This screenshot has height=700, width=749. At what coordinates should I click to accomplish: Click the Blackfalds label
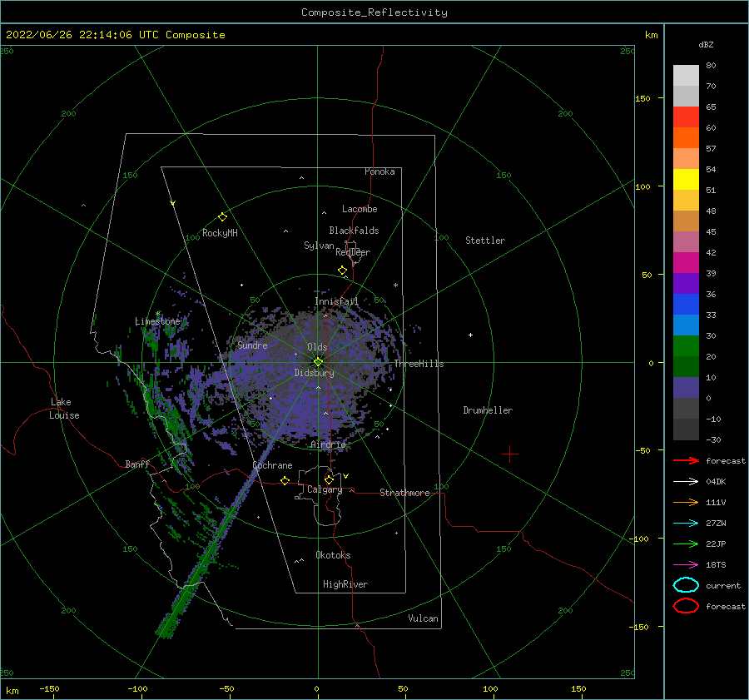pyautogui.click(x=354, y=231)
